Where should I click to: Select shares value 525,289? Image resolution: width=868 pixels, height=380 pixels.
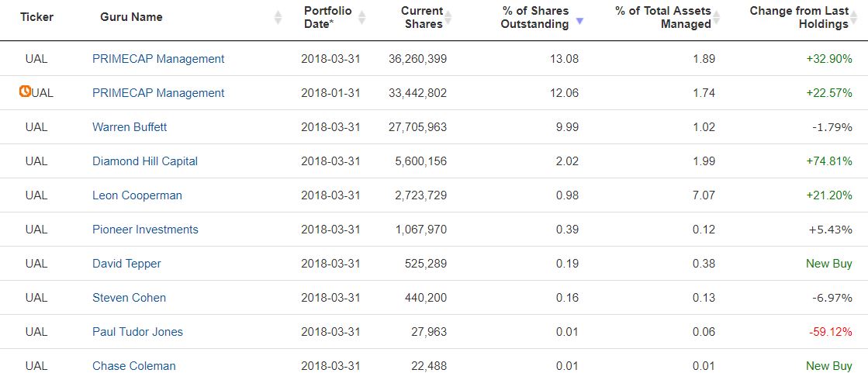pyautogui.click(x=426, y=264)
